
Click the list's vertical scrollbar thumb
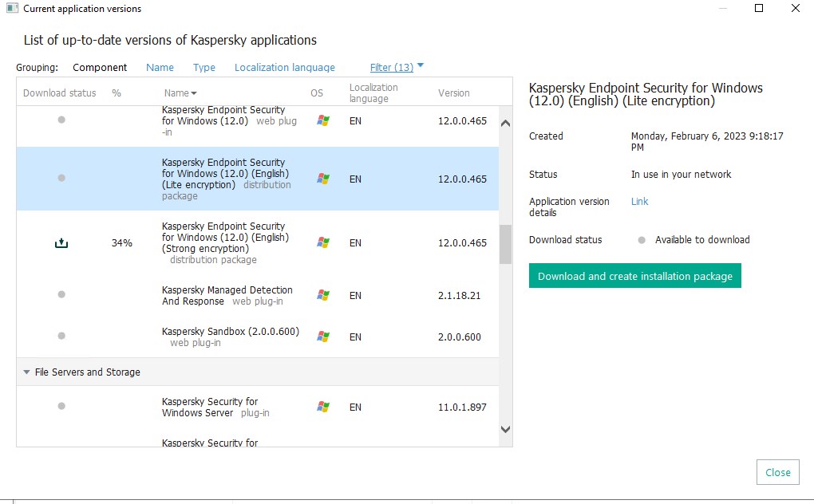pyautogui.click(x=504, y=244)
